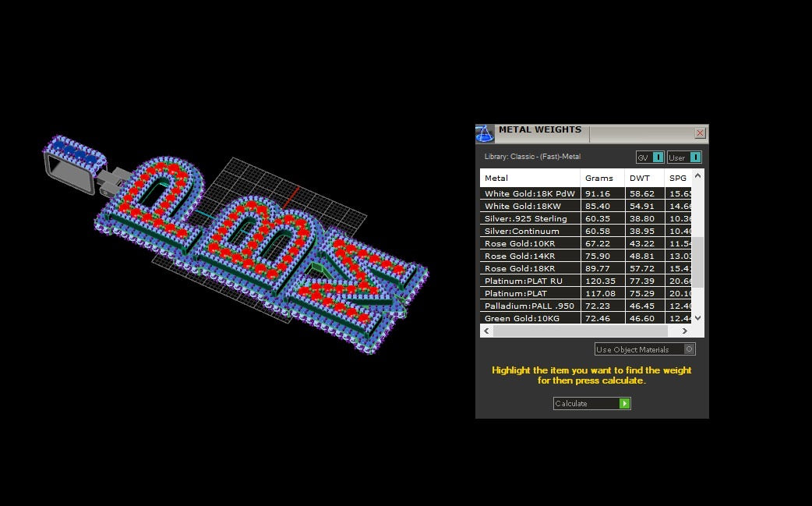Click the DWT column header

click(644, 179)
